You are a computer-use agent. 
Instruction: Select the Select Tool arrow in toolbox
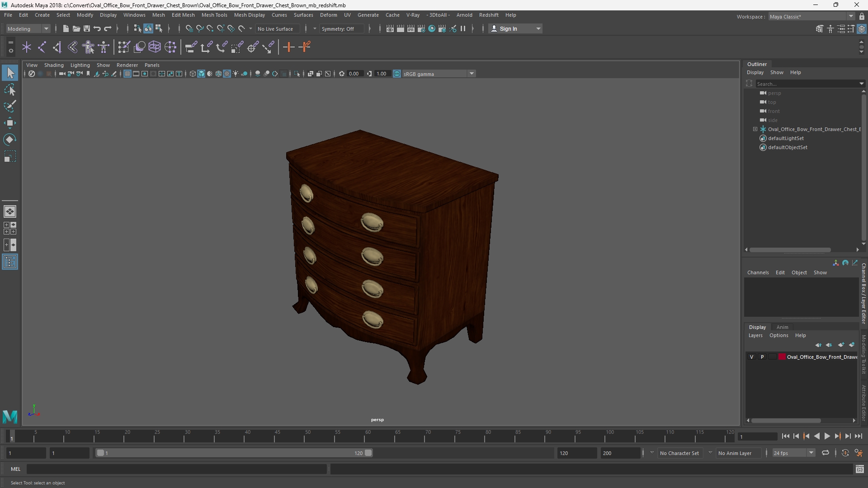[10, 73]
